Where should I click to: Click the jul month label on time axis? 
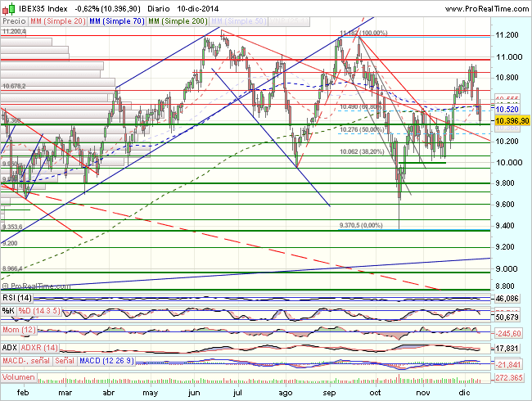pyautogui.click(x=237, y=393)
